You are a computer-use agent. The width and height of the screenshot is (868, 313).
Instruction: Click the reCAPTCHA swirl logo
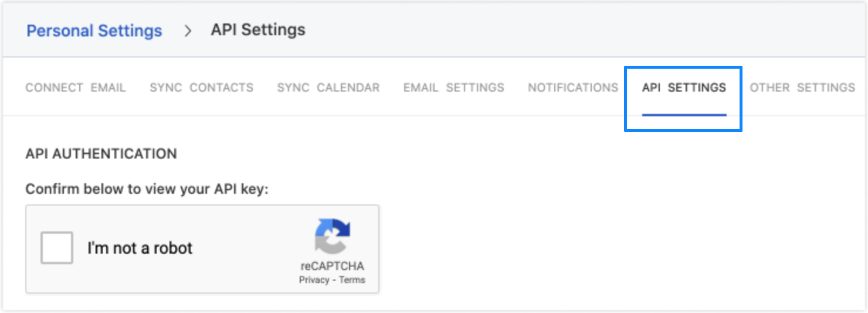pos(332,236)
